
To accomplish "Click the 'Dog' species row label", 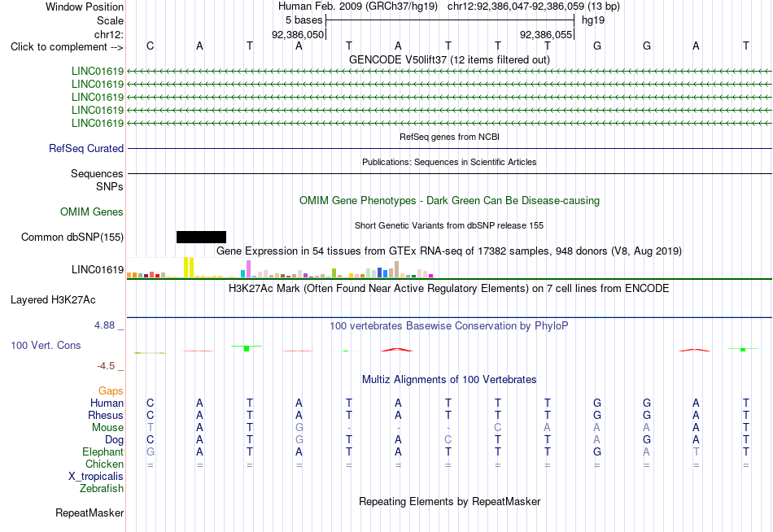I will click(x=114, y=440).
